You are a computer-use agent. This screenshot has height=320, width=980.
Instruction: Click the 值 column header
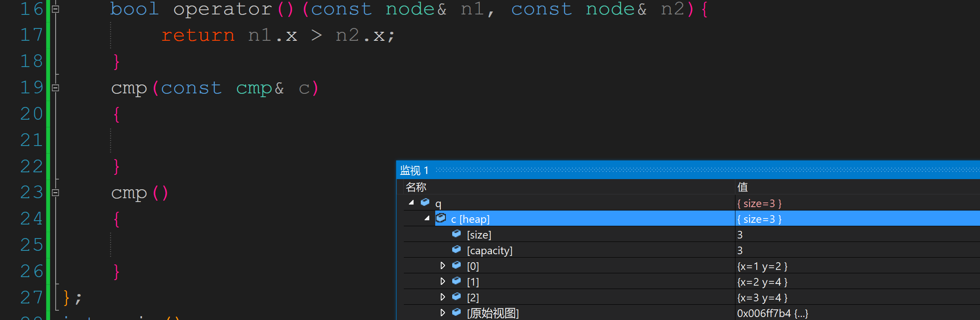(743, 187)
